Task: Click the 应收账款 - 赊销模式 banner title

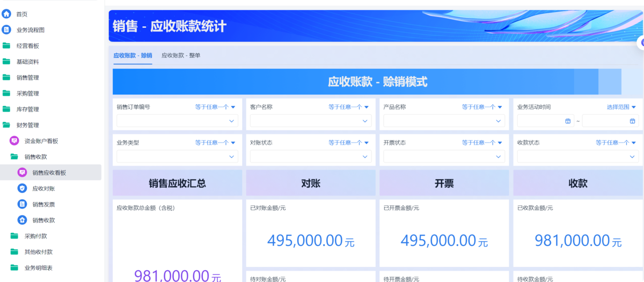Action: (378, 82)
